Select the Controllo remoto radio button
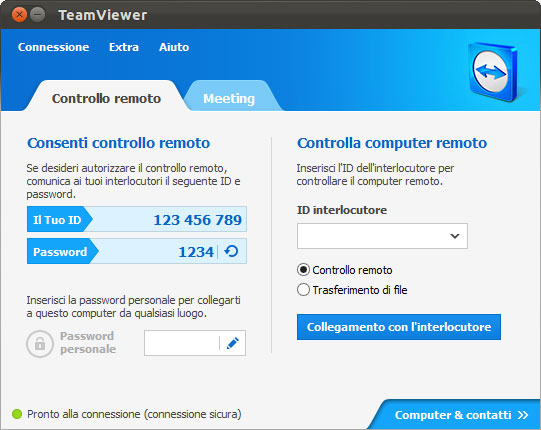Viewport: 541px width, 430px height. (x=303, y=270)
